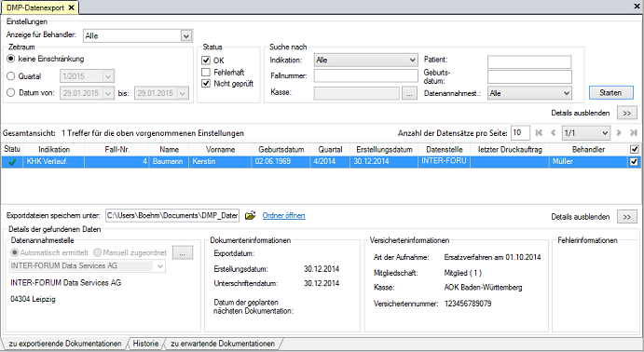644x352 pixels.
Task: Toggle select-all checkbox in table header
Action: (634, 149)
